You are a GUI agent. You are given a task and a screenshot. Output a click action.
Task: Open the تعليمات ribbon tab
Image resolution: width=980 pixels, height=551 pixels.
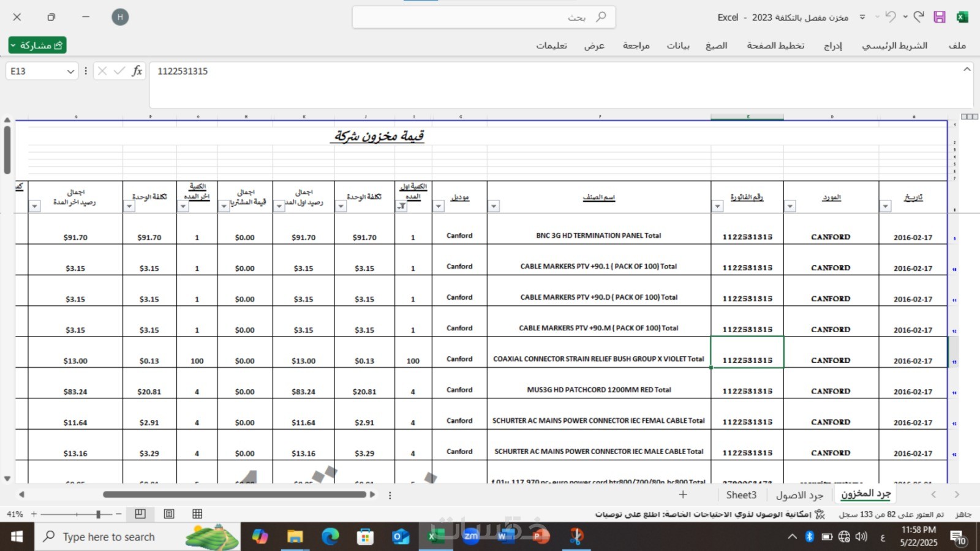(551, 45)
